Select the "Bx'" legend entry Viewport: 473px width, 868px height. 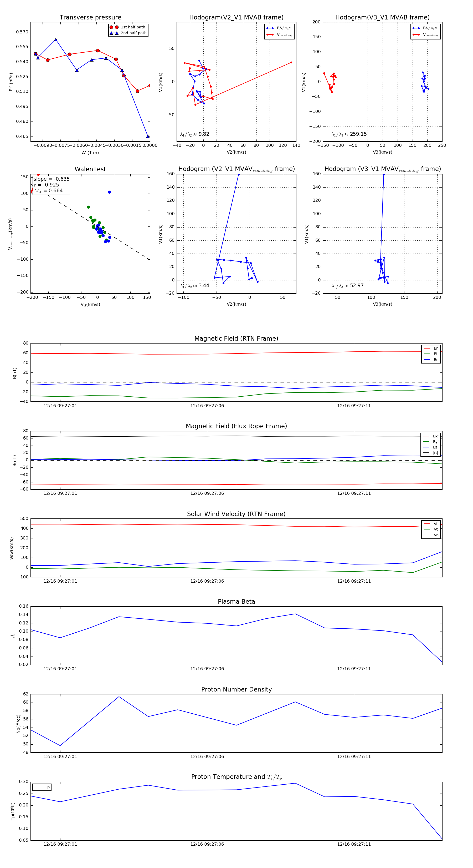click(431, 436)
